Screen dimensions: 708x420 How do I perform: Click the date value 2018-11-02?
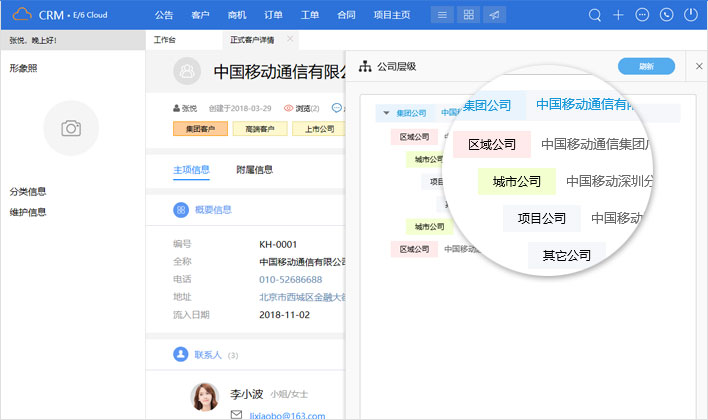coord(284,315)
